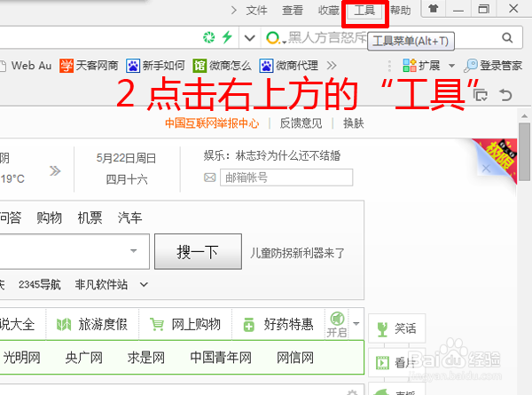The height and width of the screenshot is (395, 532).
Task: Expand the menu bar chevron before 文件
Action: (233, 11)
